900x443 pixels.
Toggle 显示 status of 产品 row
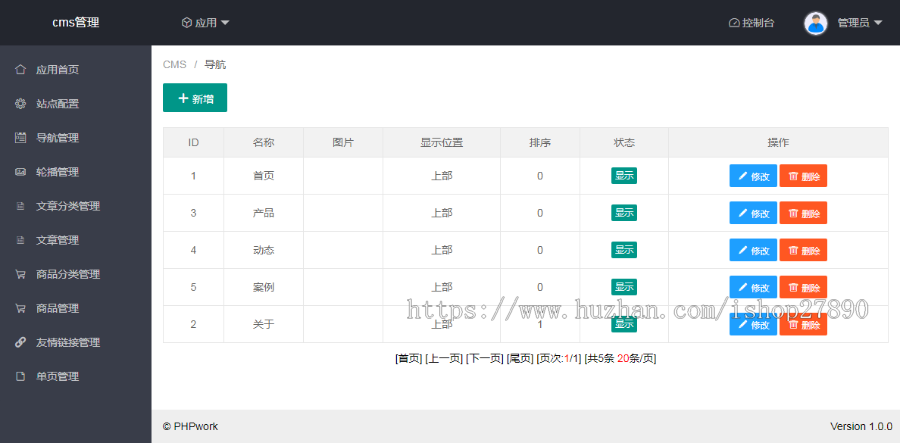pyautogui.click(x=624, y=213)
